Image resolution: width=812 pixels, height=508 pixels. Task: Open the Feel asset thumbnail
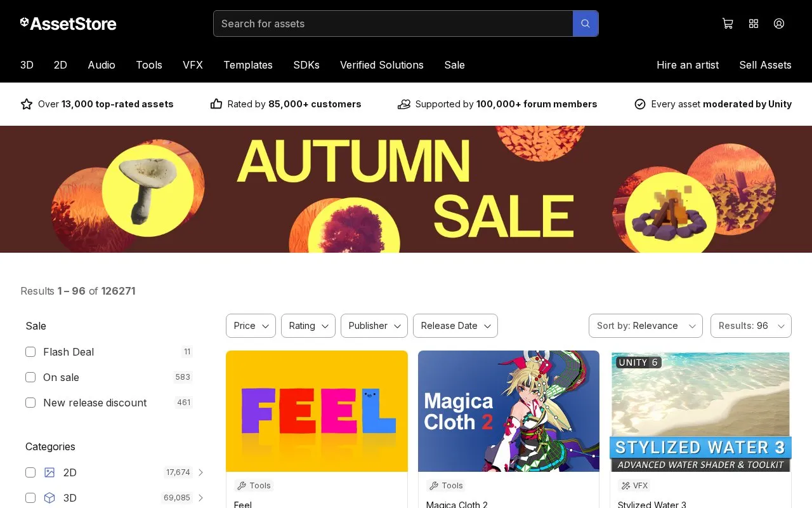pyautogui.click(x=317, y=411)
